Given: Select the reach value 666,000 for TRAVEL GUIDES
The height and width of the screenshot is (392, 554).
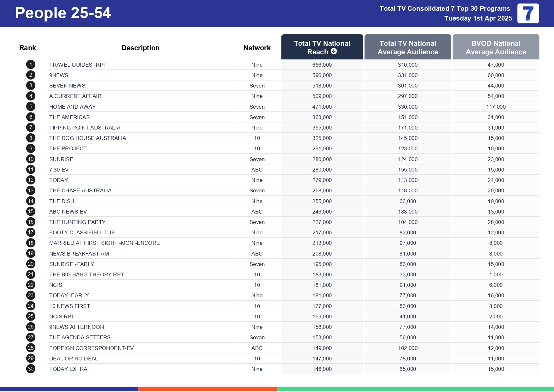Looking at the screenshot, I should point(322,64).
